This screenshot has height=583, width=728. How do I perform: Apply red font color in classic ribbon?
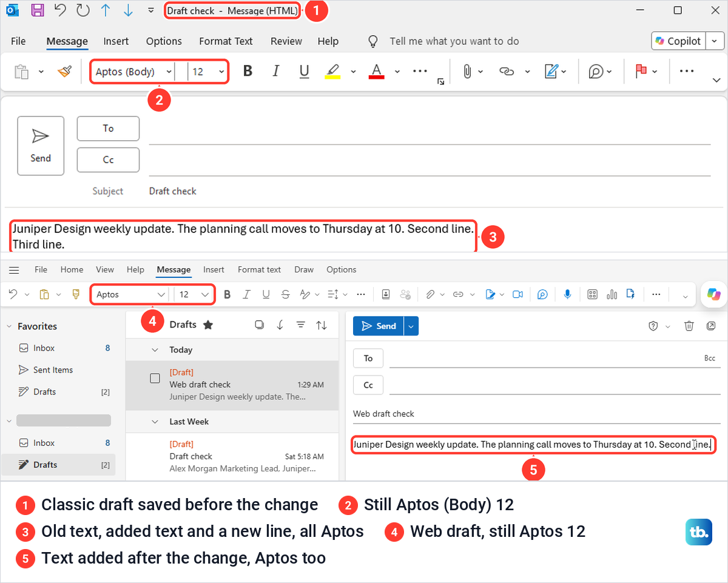click(377, 72)
